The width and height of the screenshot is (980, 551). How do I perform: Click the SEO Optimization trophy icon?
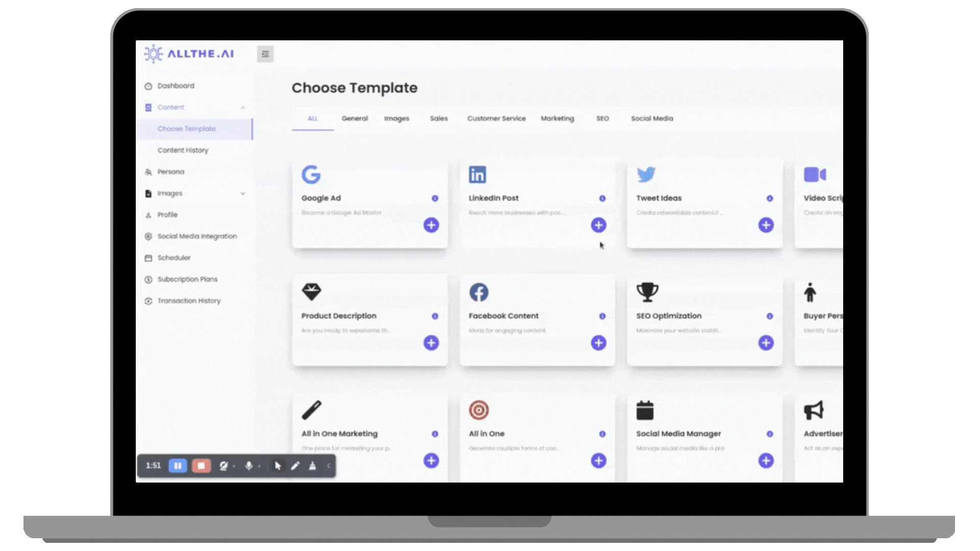click(647, 292)
